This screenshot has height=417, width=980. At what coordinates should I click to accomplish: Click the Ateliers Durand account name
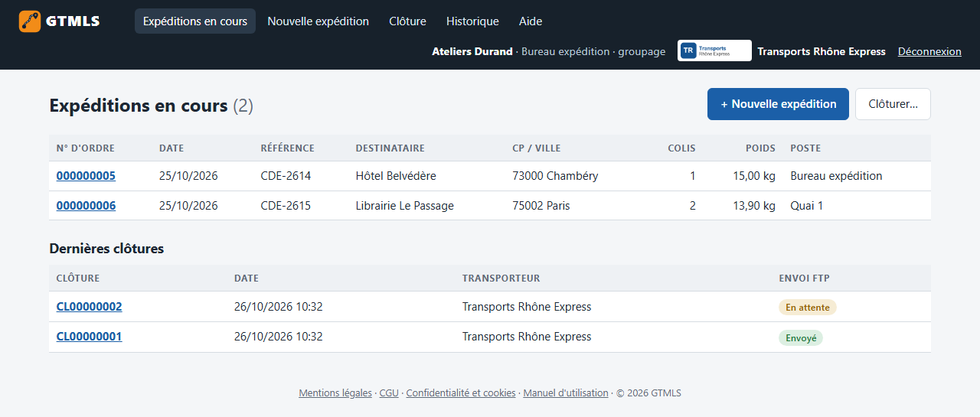tap(472, 51)
